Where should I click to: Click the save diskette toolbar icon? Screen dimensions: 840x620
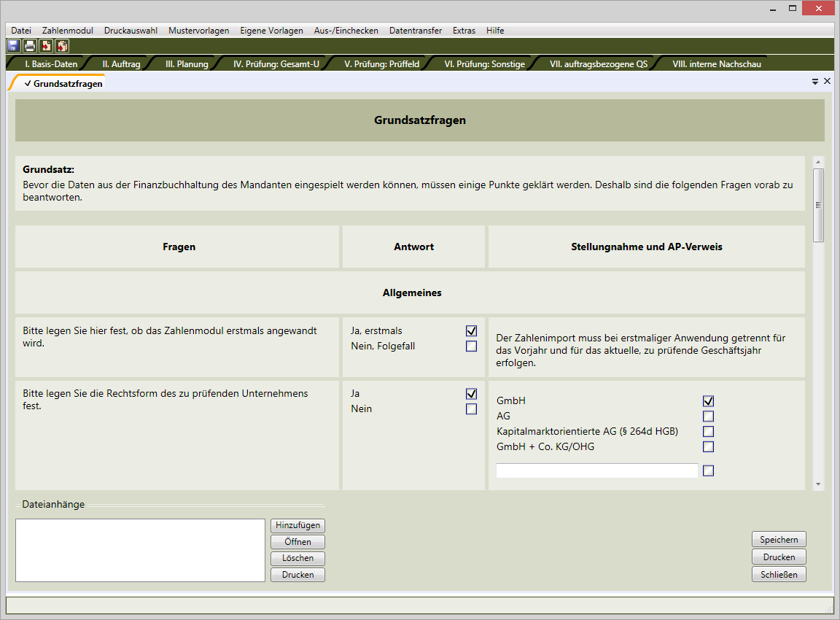pos(13,46)
